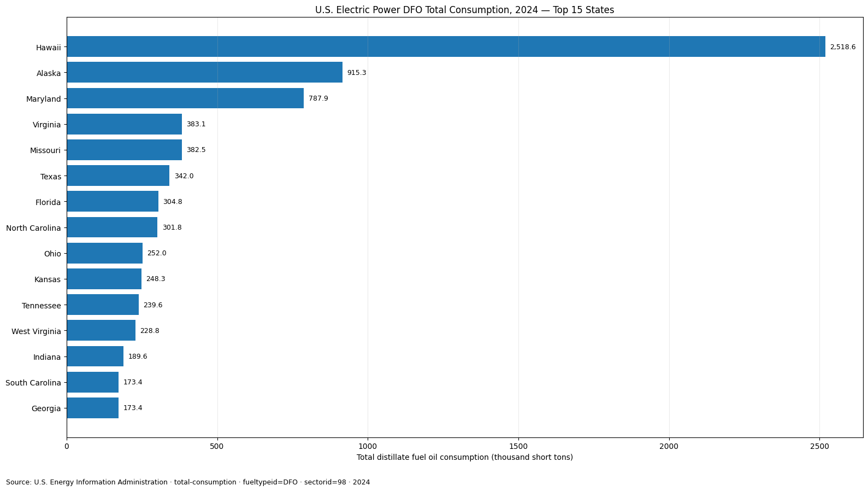The image size is (868, 491).
Task: Click the Texas bar
Action: pyautogui.click(x=118, y=176)
